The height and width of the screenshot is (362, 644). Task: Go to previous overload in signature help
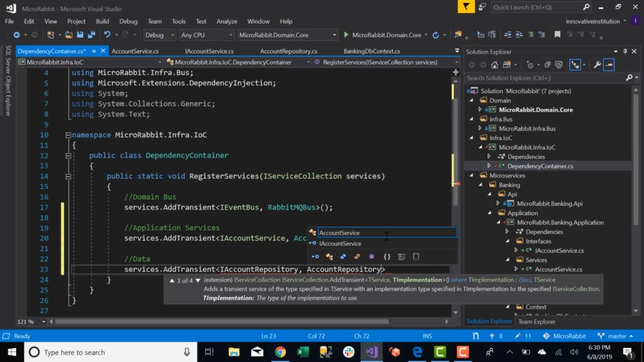point(172,280)
